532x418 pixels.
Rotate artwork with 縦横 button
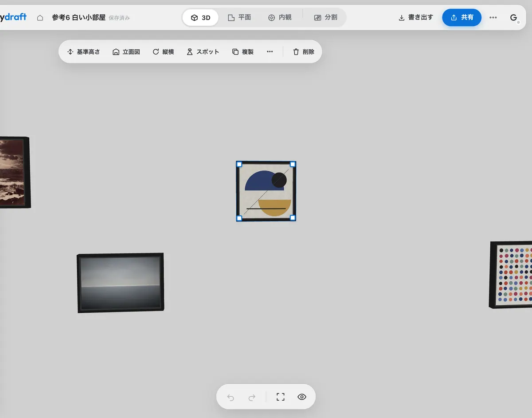pyautogui.click(x=163, y=51)
